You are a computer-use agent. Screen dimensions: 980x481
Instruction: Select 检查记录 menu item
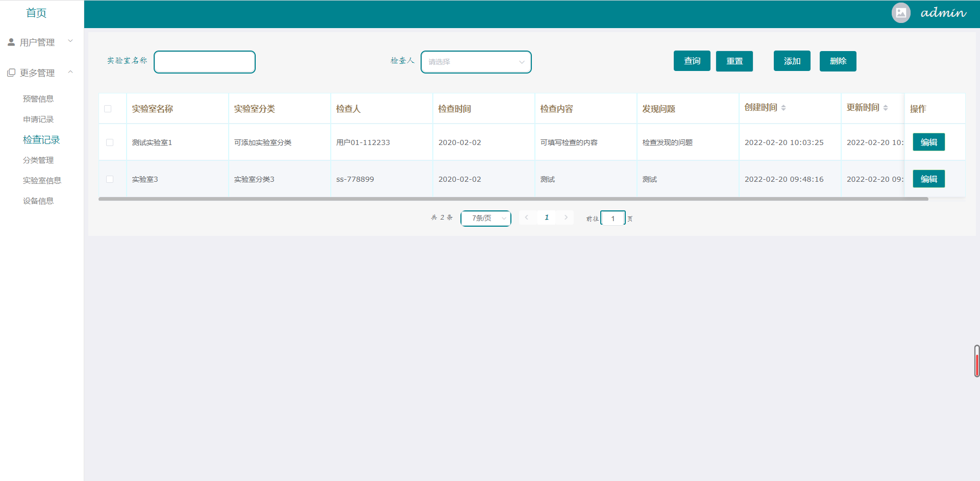tap(41, 139)
